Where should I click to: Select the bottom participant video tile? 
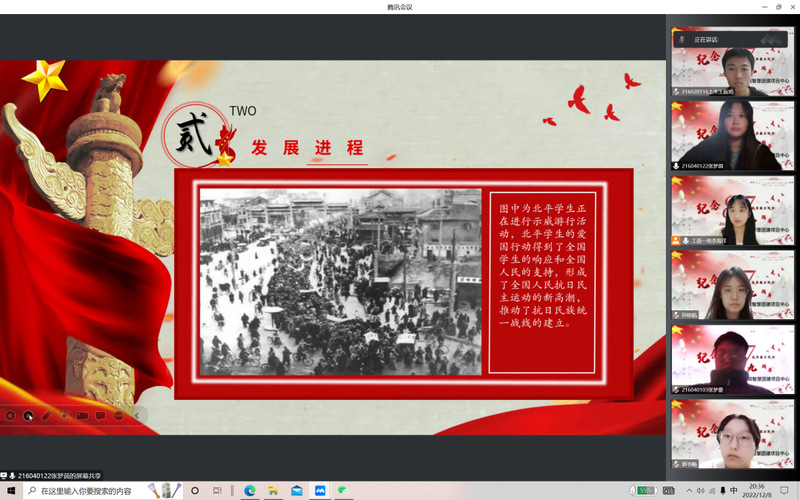[x=733, y=434]
